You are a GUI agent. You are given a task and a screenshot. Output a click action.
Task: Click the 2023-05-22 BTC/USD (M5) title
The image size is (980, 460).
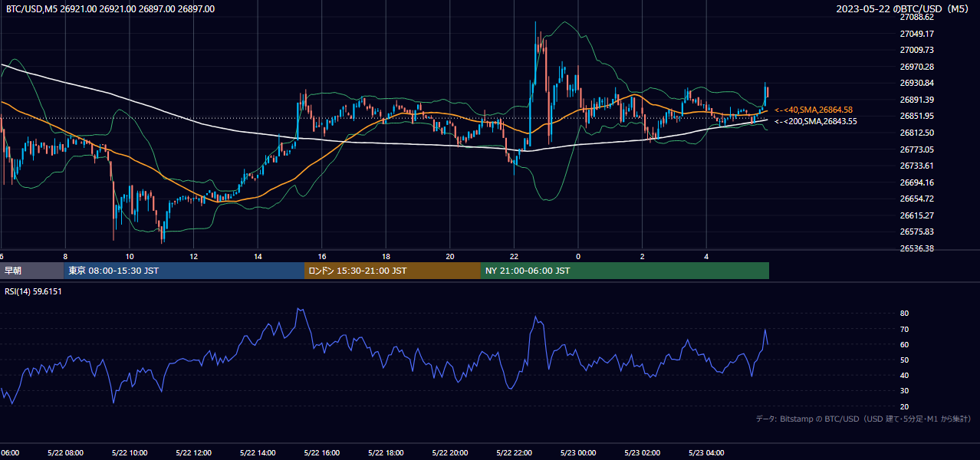[904, 9]
